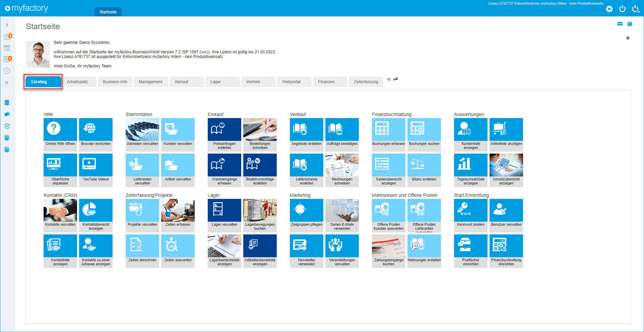Open settings gear in header
This screenshot has width=644, height=332.
(x=609, y=9)
